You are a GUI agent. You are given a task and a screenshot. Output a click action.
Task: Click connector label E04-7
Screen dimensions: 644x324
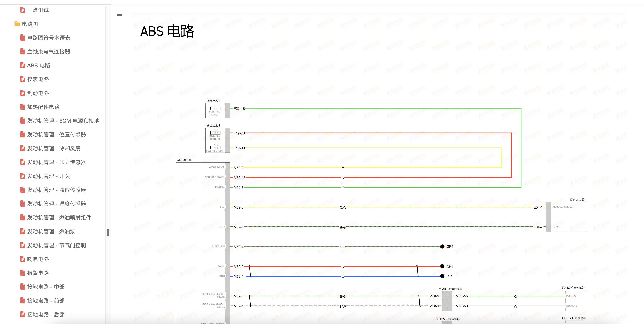click(538, 227)
